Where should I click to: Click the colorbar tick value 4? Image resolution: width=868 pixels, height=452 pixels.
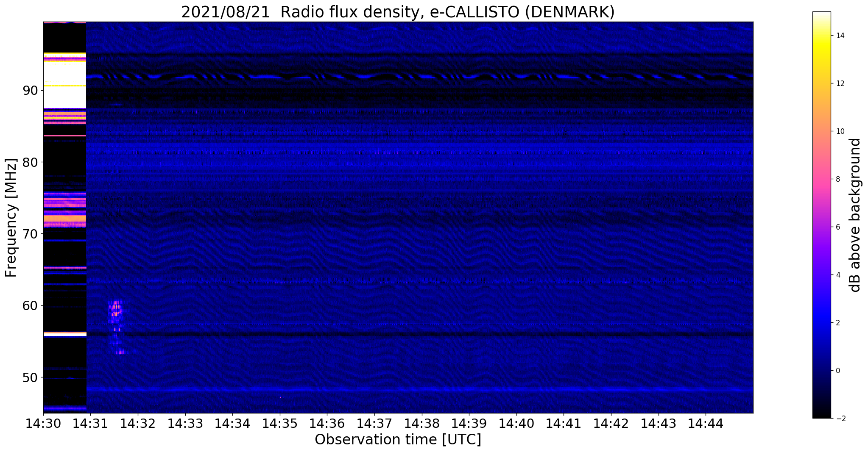click(x=837, y=275)
